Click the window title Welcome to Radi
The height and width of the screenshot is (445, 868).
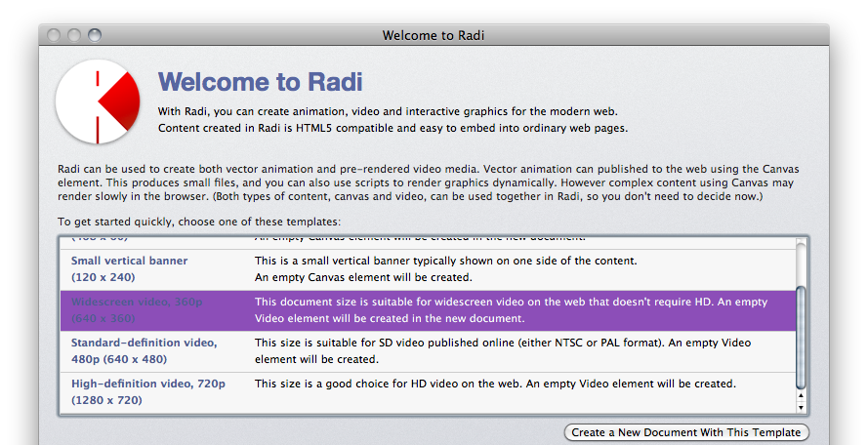[434, 35]
